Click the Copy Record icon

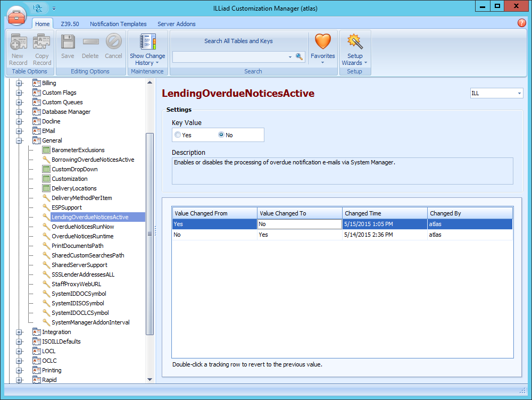point(41,42)
